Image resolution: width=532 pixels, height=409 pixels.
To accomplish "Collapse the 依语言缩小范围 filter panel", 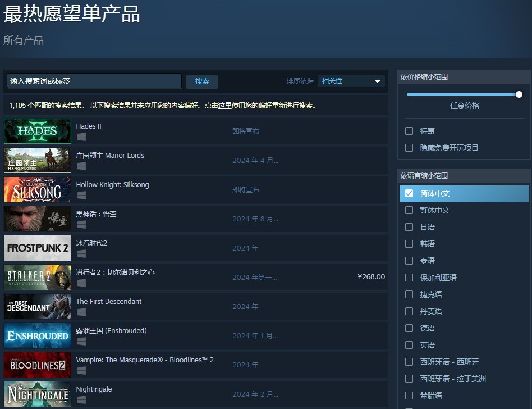I will [x=463, y=176].
